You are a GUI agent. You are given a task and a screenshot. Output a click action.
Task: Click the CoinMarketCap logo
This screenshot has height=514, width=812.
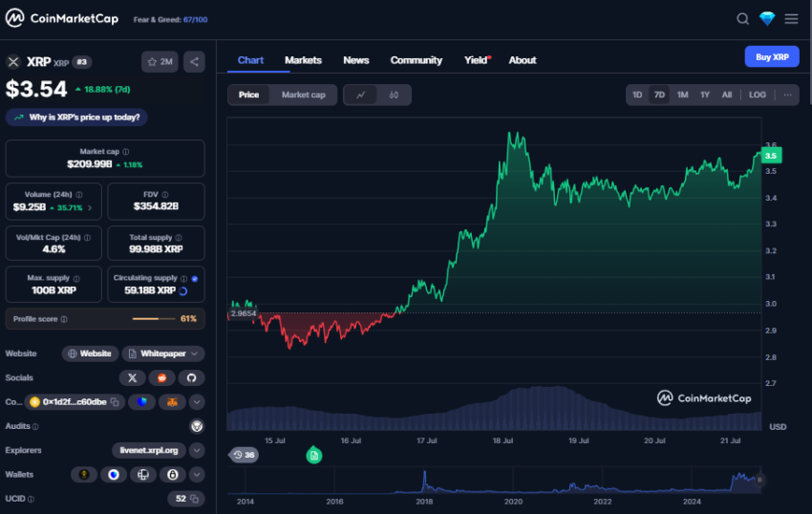(62, 18)
